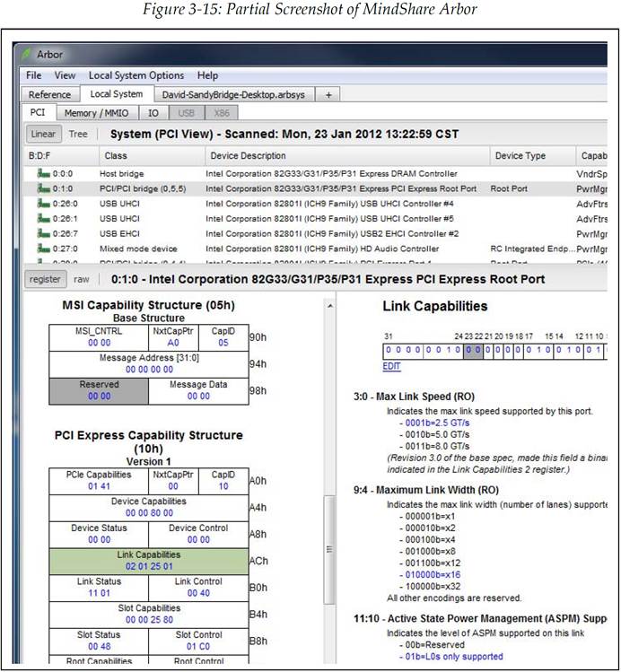Select the Memory / MMIO tab
The width and height of the screenshot is (621, 672).
pyautogui.click(x=96, y=113)
